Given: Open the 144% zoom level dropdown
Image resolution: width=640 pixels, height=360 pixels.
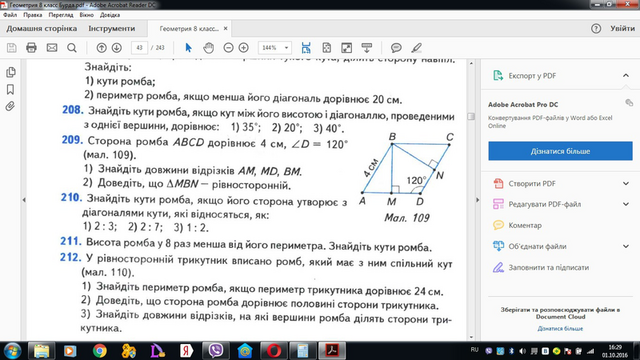Looking at the screenshot, I should pos(275,48).
